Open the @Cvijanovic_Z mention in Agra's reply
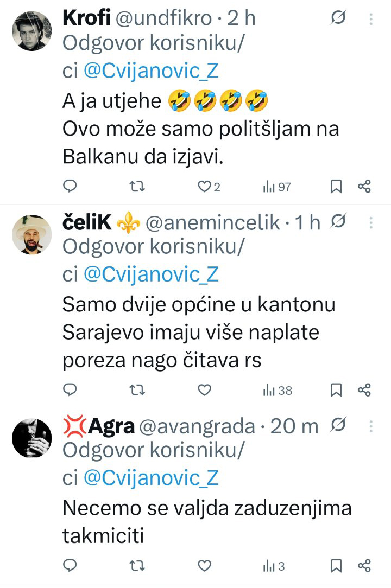The width and height of the screenshot is (391, 588). 150,477
